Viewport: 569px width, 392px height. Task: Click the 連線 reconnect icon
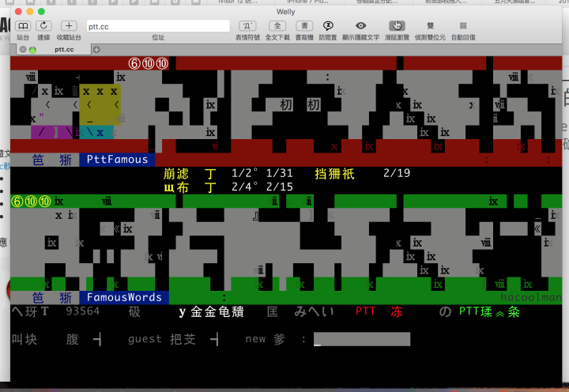pos(43,26)
